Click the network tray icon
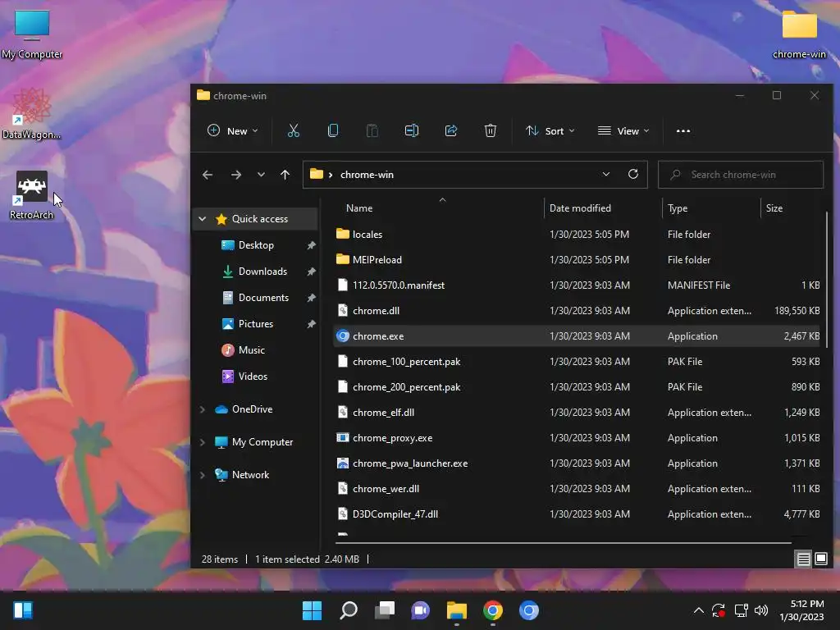 [741, 610]
